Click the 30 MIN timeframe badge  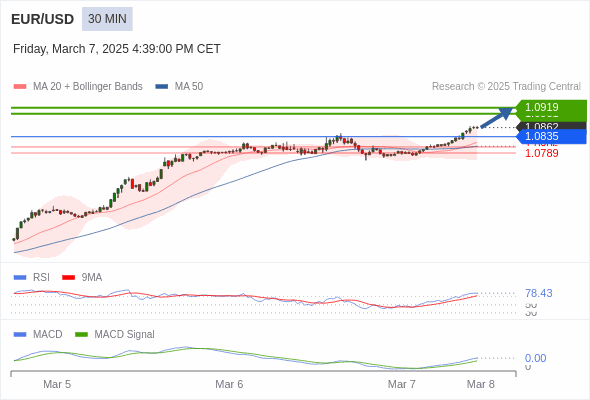click(107, 19)
